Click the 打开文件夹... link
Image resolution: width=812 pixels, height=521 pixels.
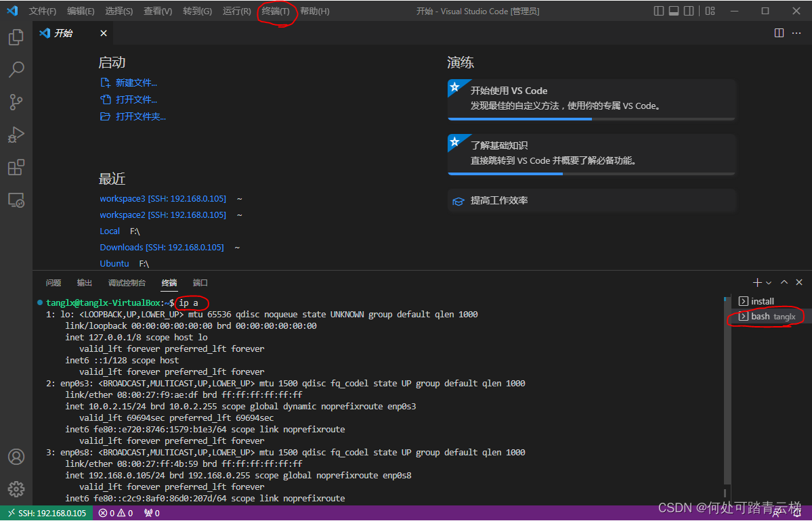[141, 116]
